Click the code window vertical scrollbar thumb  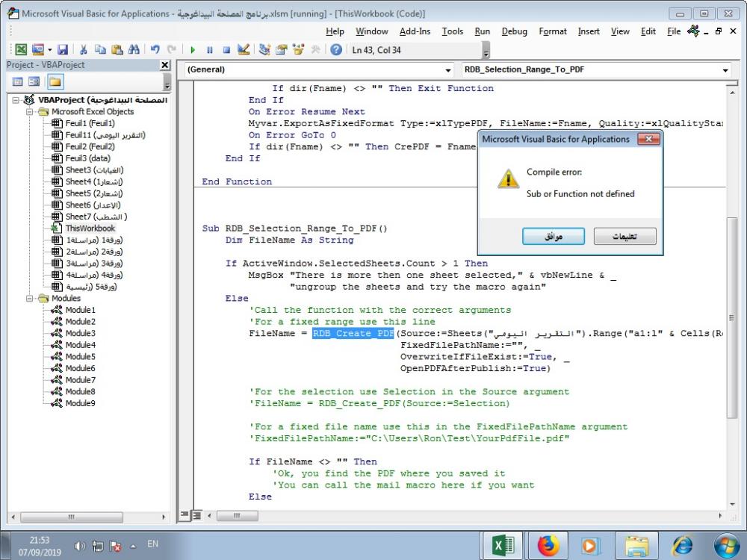pos(732,317)
